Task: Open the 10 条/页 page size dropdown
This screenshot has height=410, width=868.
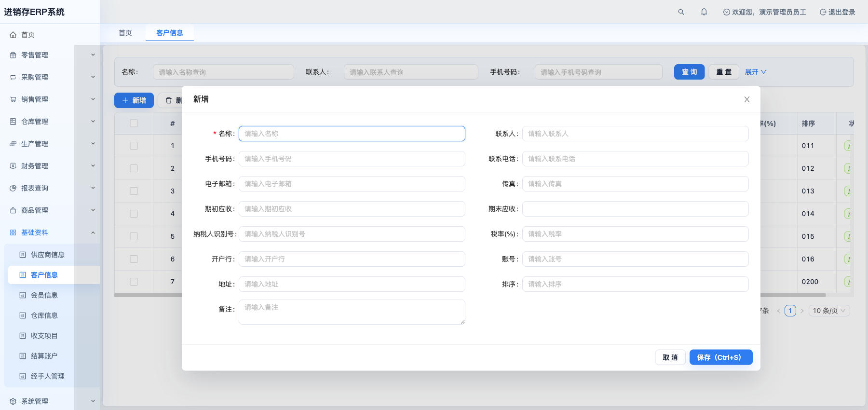Action: [x=829, y=311]
